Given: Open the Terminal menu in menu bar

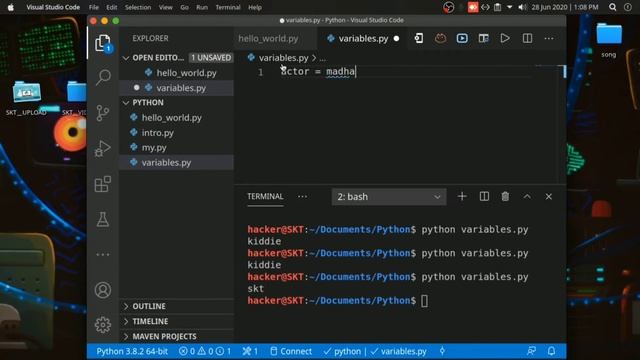Looking at the screenshot, I should (x=228, y=7).
